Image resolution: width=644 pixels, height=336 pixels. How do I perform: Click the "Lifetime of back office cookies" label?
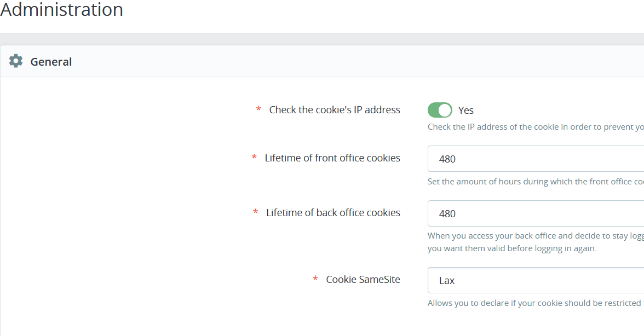pos(333,213)
